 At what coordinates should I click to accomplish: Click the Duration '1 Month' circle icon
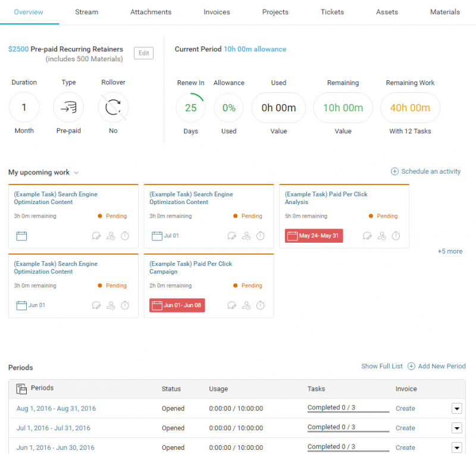coord(24,107)
